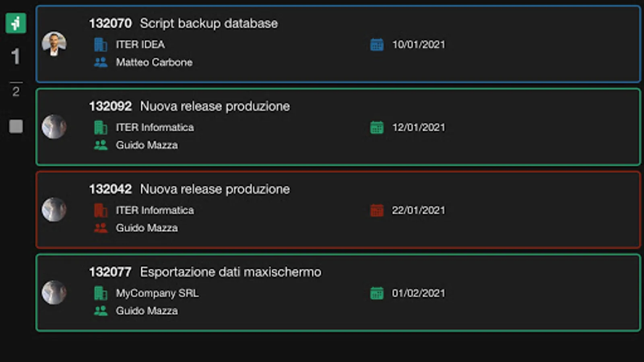This screenshot has width=644, height=362.
Task: Open ticket 132092 Nuova release produzione
Action: pyautogui.click(x=215, y=106)
